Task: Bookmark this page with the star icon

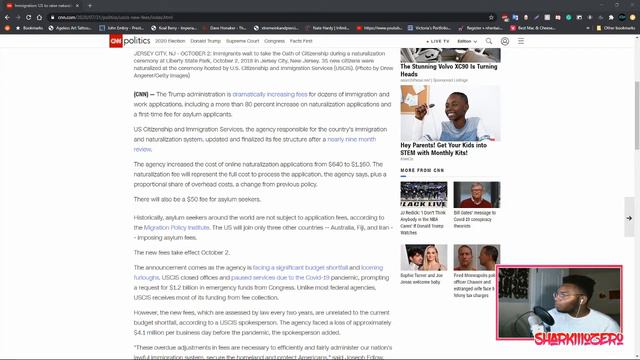Action: 491,18
